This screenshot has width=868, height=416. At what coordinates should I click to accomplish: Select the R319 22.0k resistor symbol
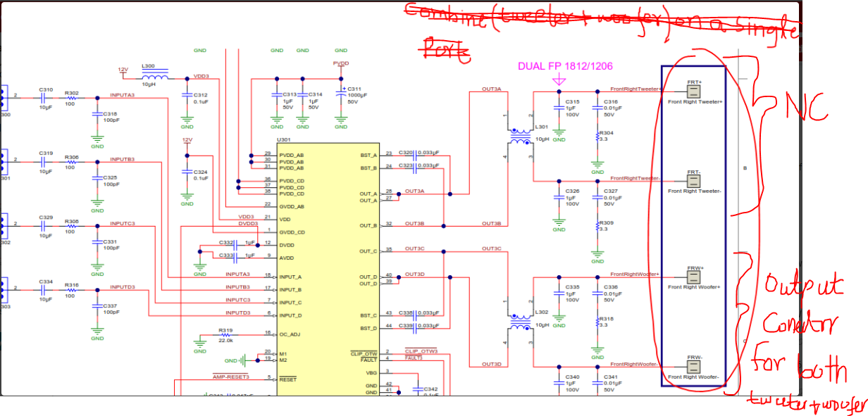(x=225, y=334)
